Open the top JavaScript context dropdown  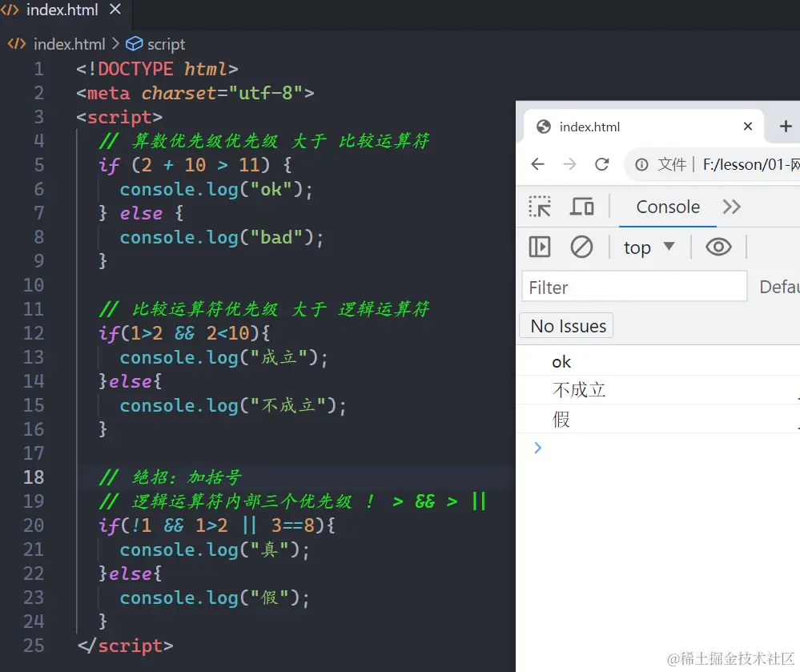pos(649,247)
